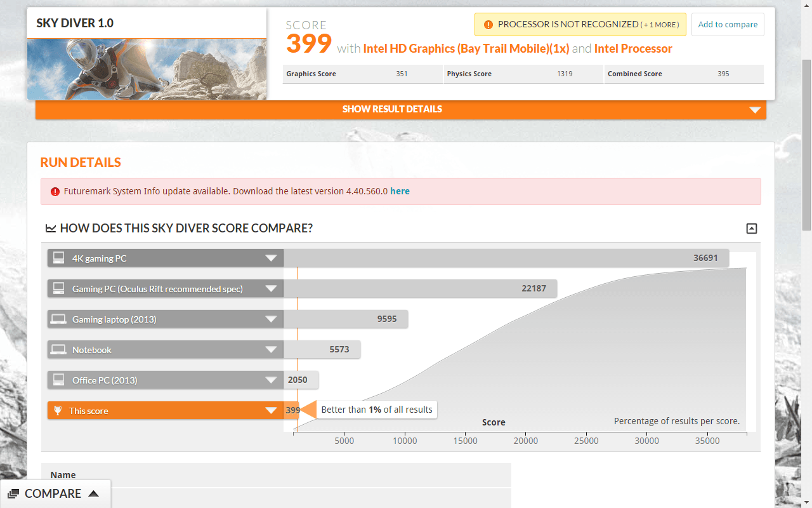
Task: Click the Office PC (2013) monitor icon
Action: tap(58, 380)
